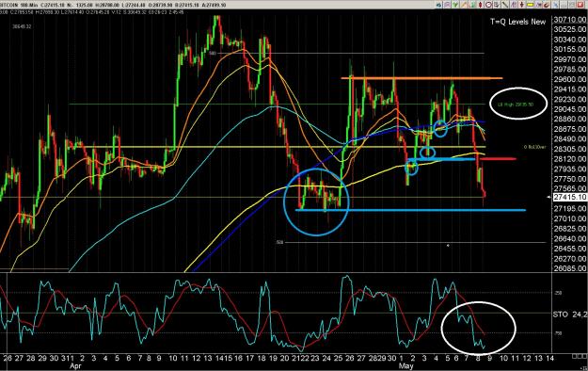
Task: Click the dark red down-arrow toolbar icon
Action: tap(521, 5)
